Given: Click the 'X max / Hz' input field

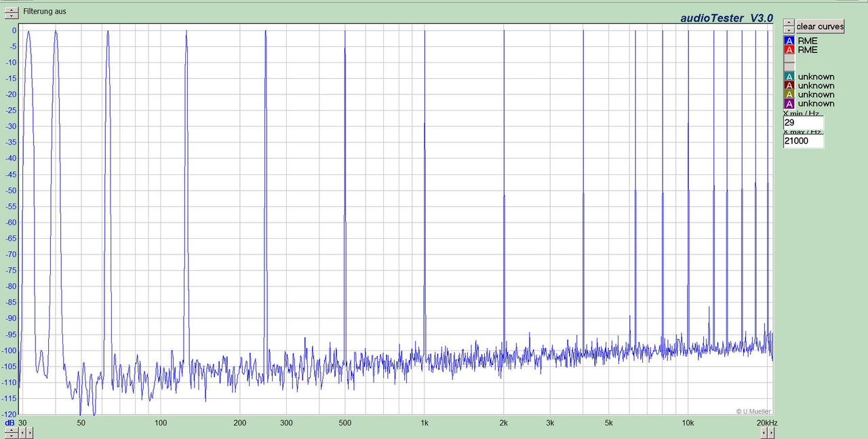Looking at the screenshot, I should pyautogui.click(x=804, y=141).
